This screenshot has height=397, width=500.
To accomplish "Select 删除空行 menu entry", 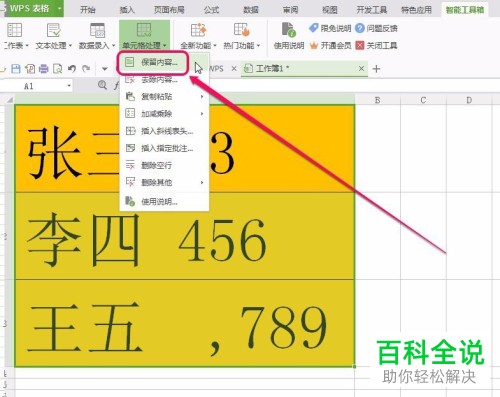I will tap(164, 165).
